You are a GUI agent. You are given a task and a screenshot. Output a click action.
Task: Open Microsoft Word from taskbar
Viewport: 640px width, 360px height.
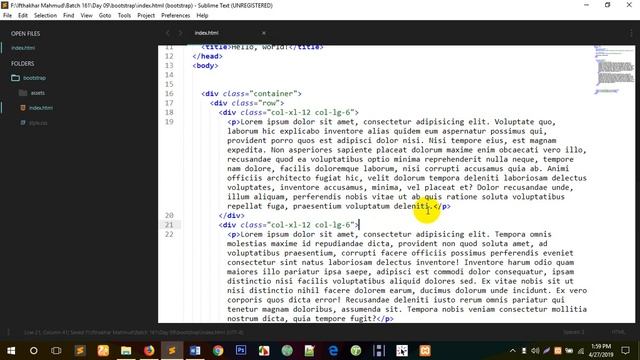click(195, 351)
